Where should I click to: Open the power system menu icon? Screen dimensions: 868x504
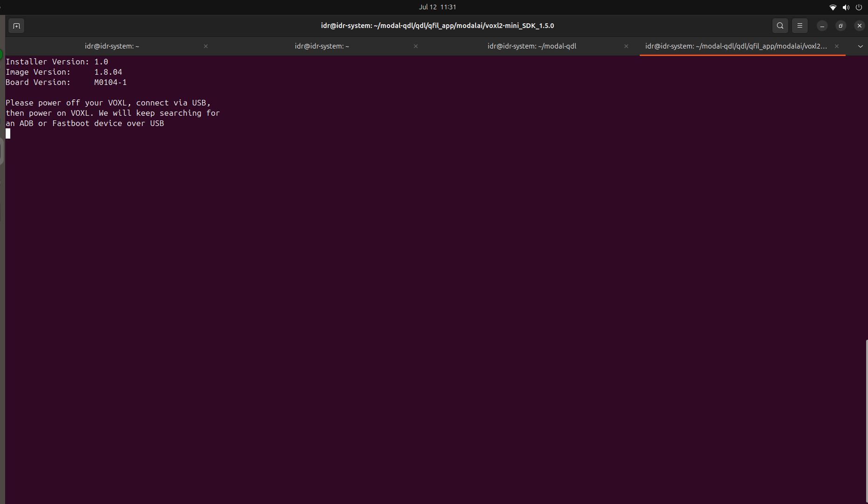point(859,7)
